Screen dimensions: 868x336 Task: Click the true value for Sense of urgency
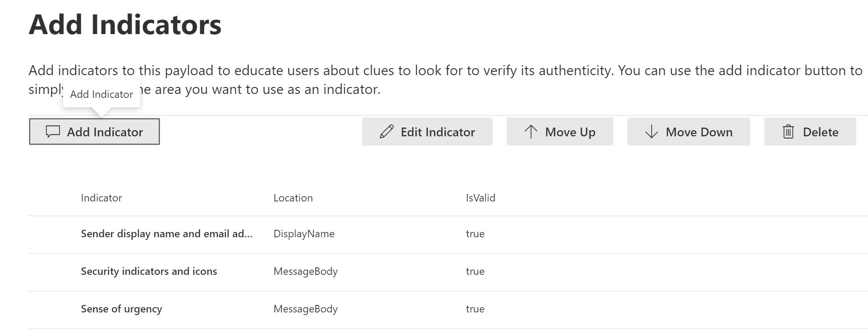click(475, 309)
